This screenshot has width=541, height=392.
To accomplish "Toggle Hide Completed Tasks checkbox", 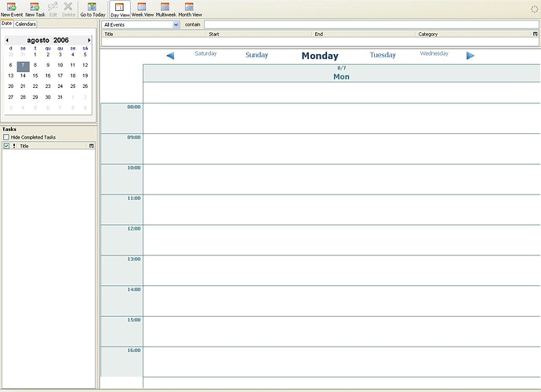I will point(5,137).
